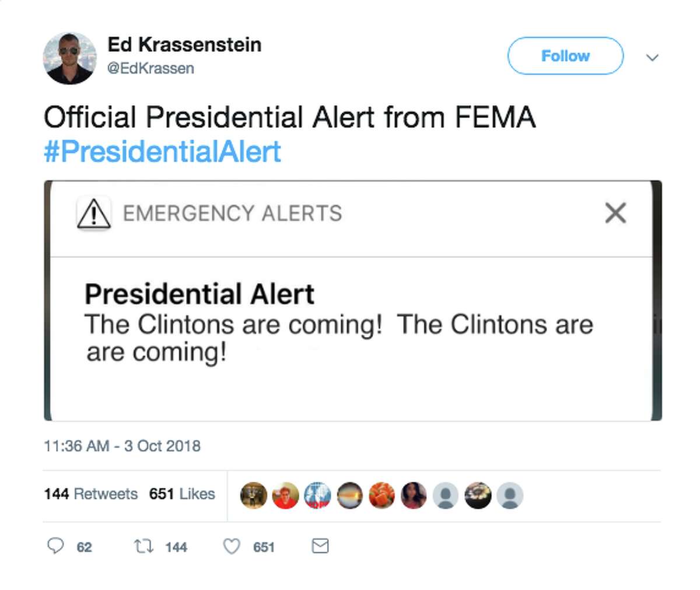Click the heart icon to like

tap(232, 546)
